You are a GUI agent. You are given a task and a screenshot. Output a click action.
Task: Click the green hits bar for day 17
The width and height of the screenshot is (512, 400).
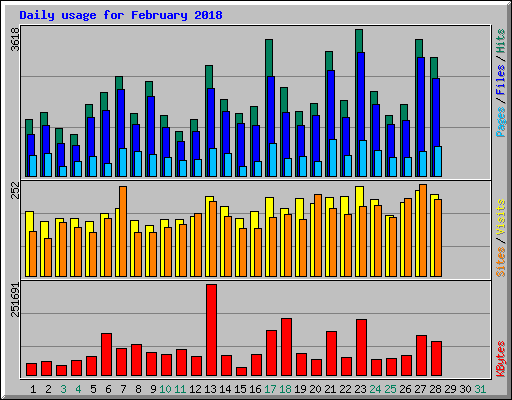[269, 58]
